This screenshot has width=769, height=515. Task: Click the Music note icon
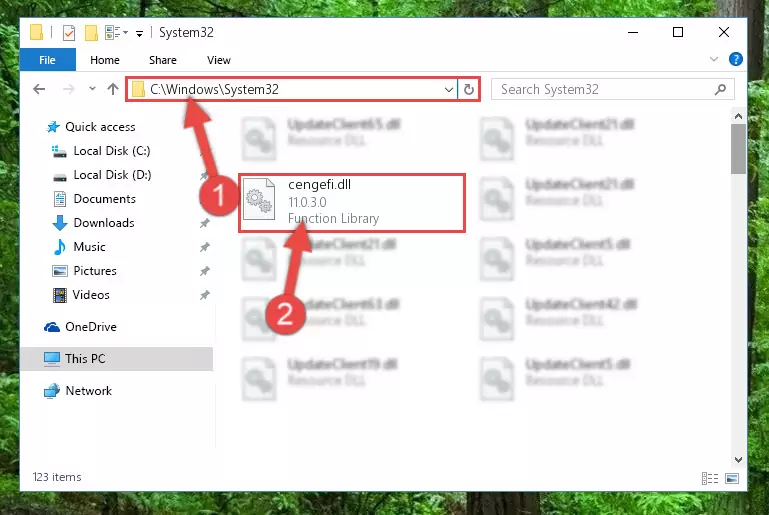pos(60,247)
